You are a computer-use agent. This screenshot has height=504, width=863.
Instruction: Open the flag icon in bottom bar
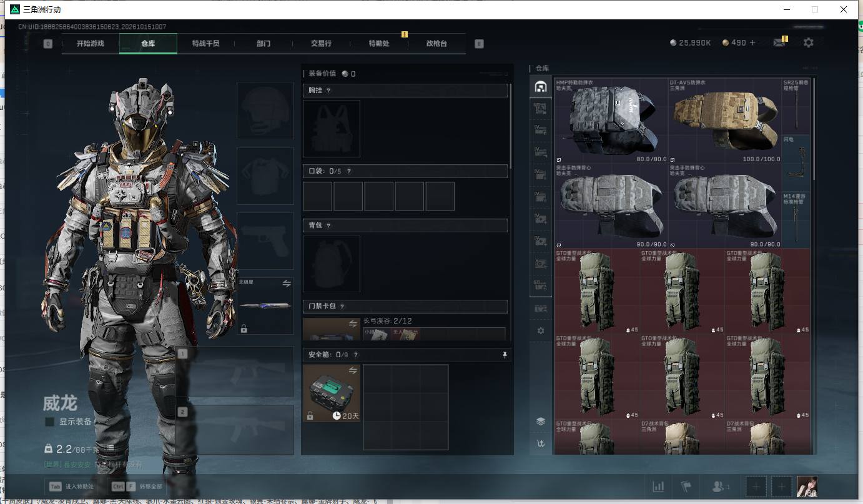687,487
